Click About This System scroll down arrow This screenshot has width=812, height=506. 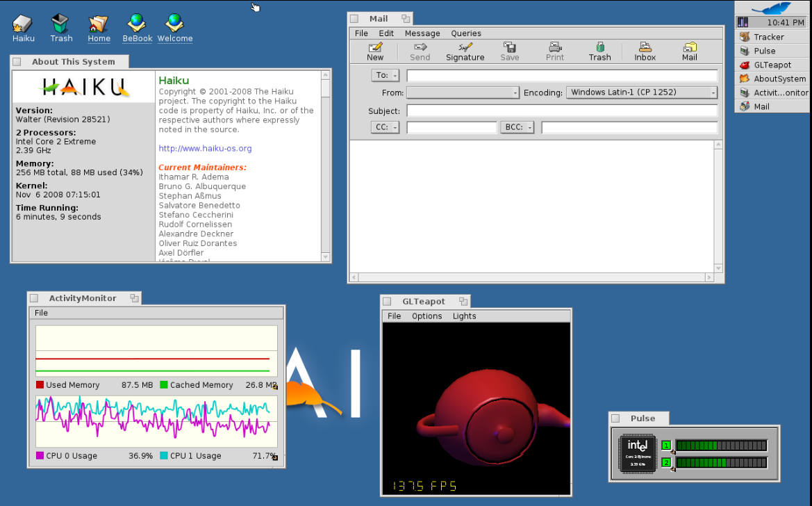(325, 256)
